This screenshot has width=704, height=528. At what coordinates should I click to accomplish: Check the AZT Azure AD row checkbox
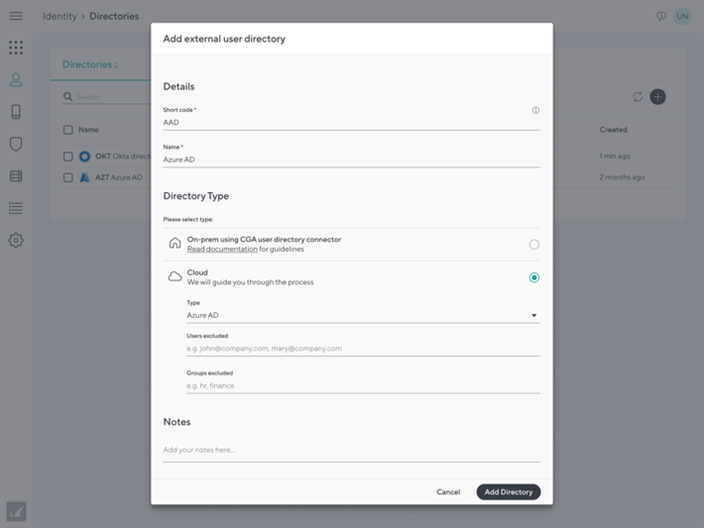pos(68,177)
